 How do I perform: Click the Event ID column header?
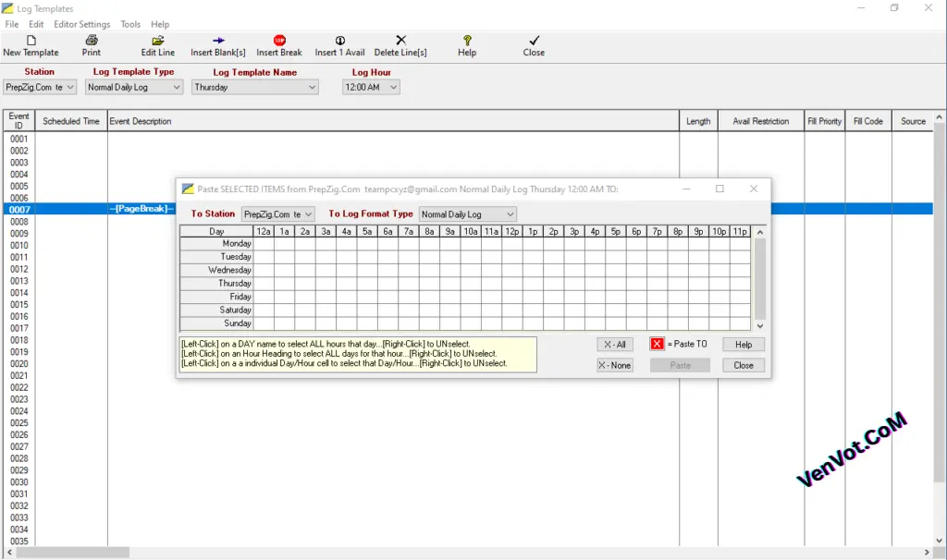pyautogui.click(x=18, y=121)
